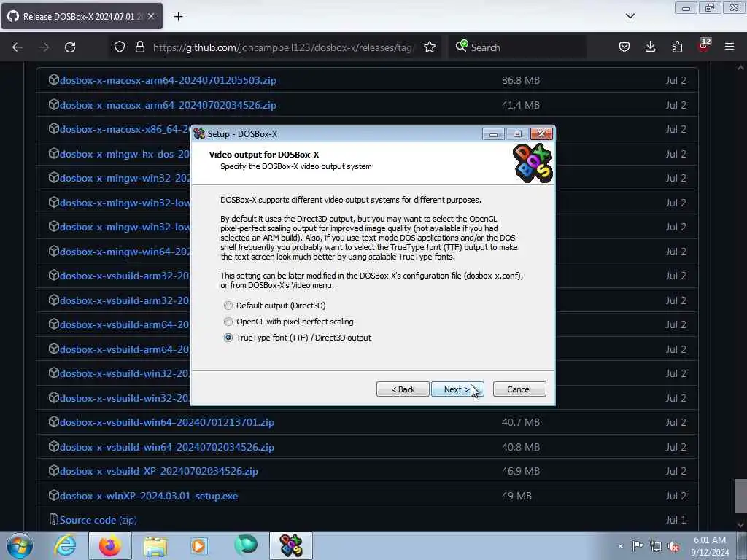
Task: Download dosbox-x-vsbuild-XP-20240702034526.zip
Action: [158, 472]
